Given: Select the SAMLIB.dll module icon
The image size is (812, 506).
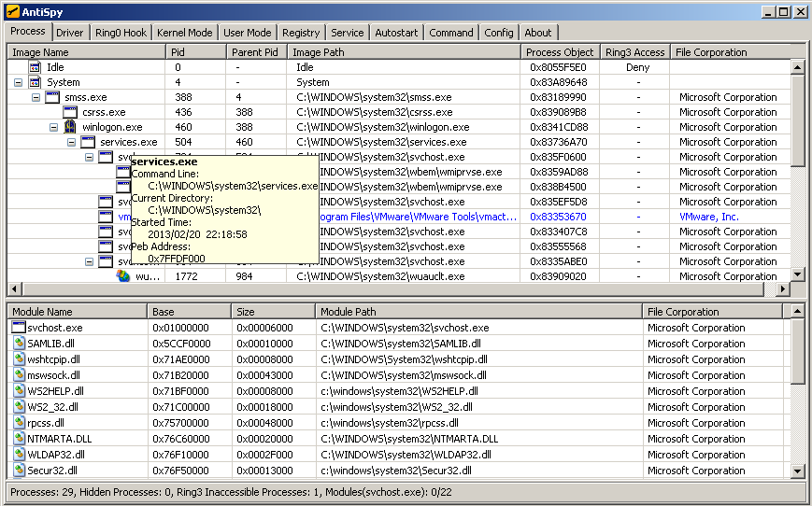Looking at the screenshot, I should pos(19,344).
